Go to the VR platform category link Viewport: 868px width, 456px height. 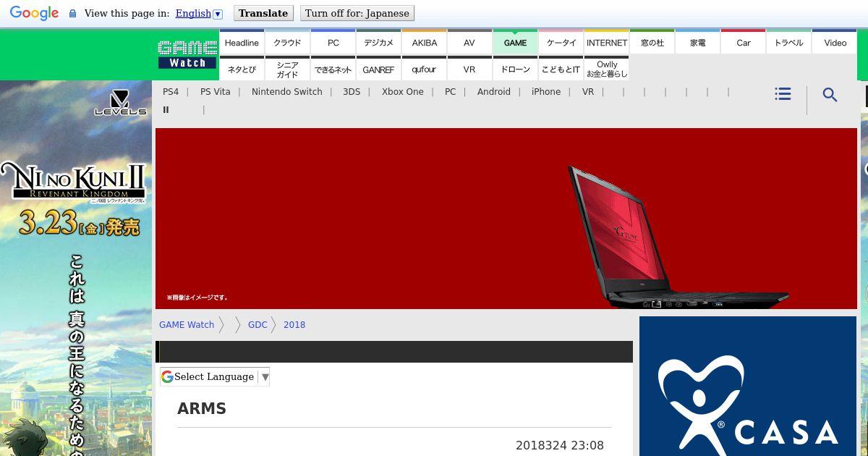pyautogui.click(x=588, y=92)
